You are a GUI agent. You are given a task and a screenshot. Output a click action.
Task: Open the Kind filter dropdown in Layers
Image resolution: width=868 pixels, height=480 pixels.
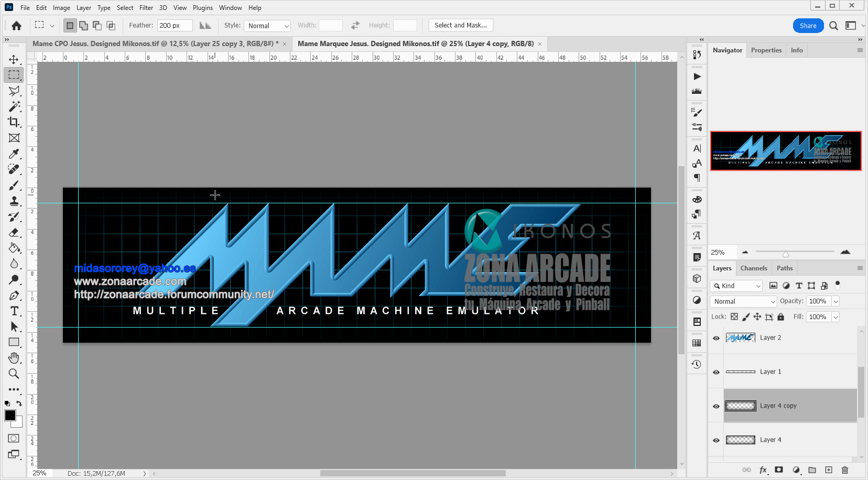(736, 286)
